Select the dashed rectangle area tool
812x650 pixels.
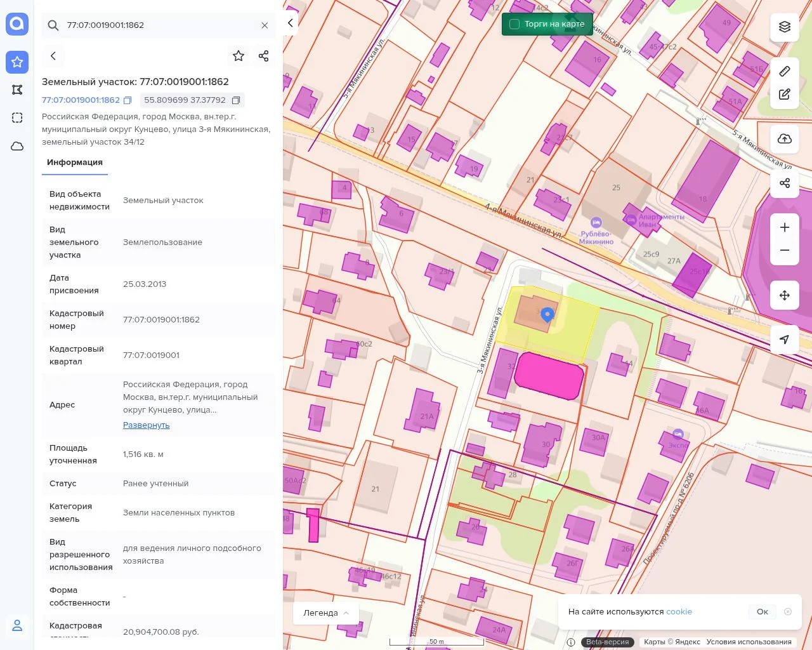click(17, 117)
